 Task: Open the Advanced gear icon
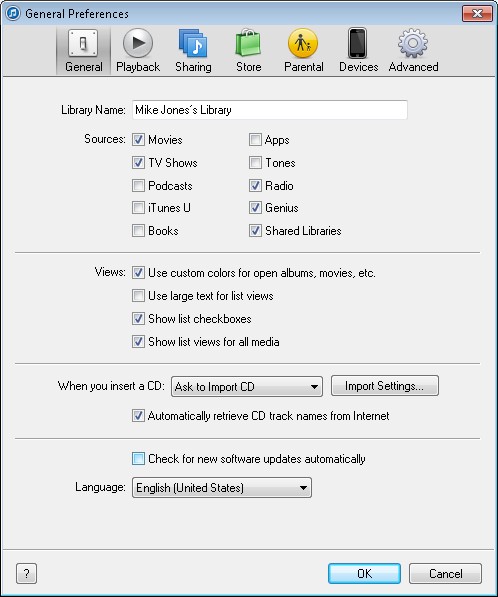coord(413,43)
